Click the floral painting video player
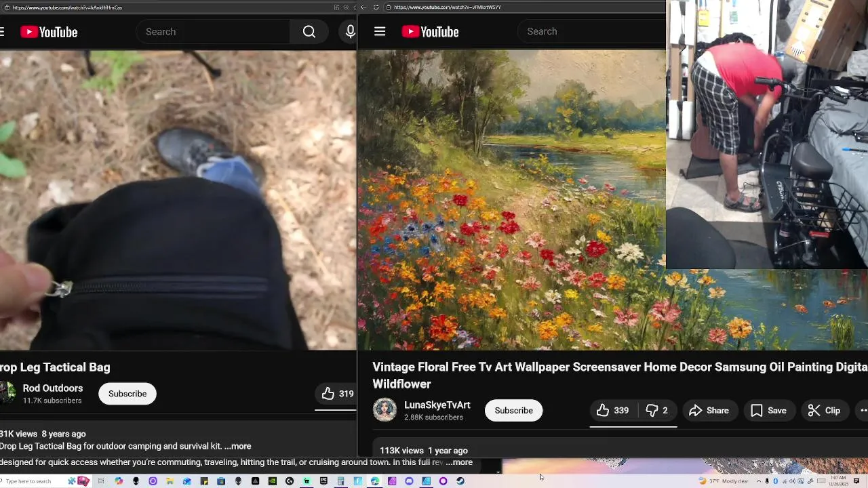The width and height of the screenshot is (868, 488). pyautogui.click(x=512, y=200)
